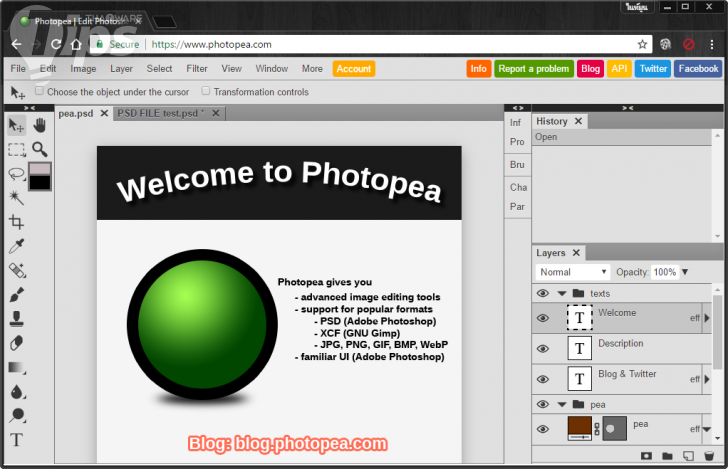
Task: Open the Layer menu
Action: 121,69
